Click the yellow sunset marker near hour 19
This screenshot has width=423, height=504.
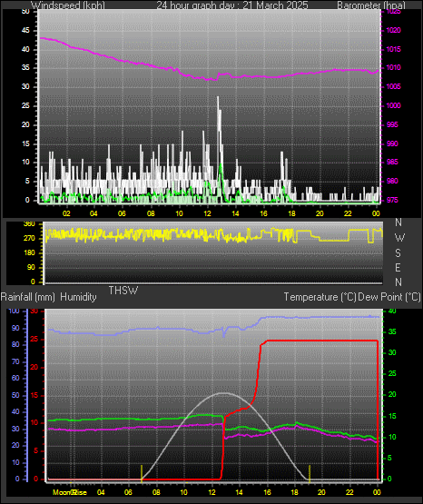coord(310,473)
